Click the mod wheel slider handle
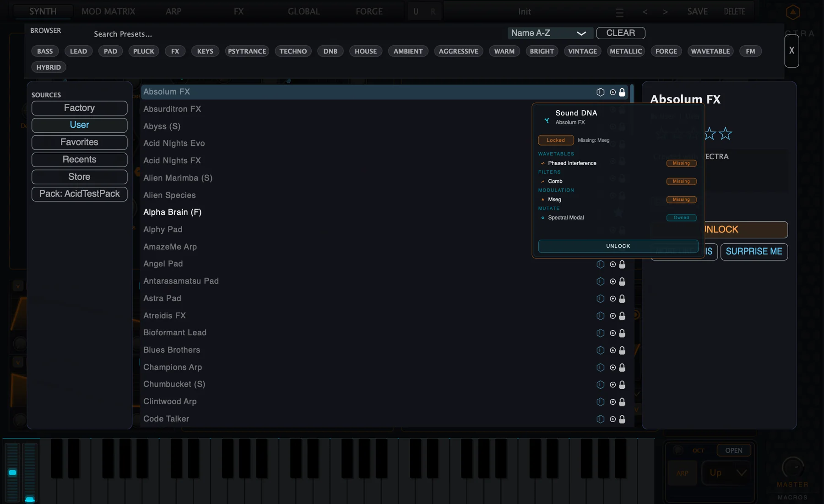This screenshot has height=504, width=824. pos(30,499)
